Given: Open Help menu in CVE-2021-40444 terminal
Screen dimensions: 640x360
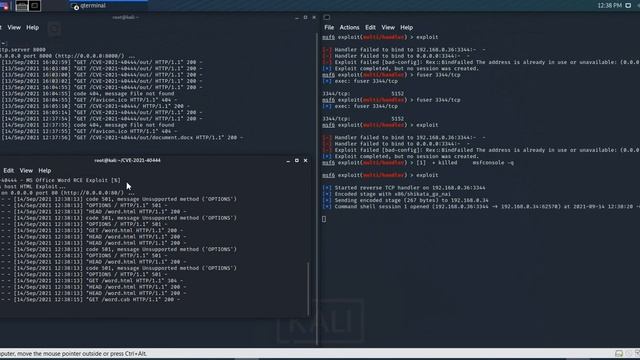Looking at the screenshot, I should point(45,171).
